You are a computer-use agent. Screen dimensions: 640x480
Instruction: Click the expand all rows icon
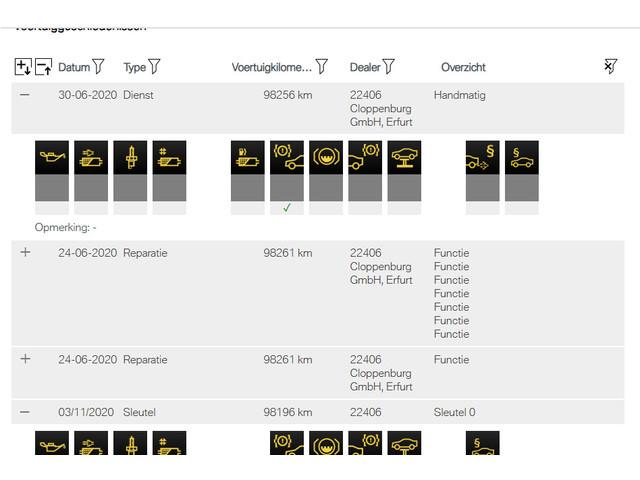23,67
